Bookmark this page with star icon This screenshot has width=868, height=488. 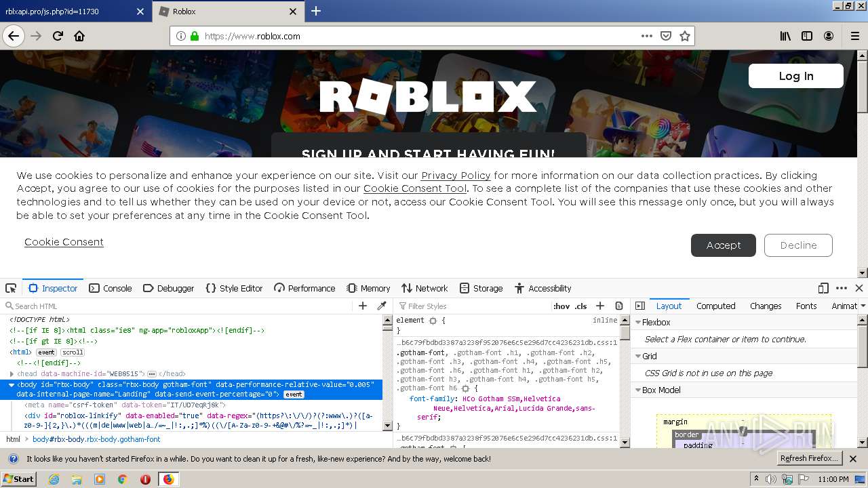(x=685, y=36)
